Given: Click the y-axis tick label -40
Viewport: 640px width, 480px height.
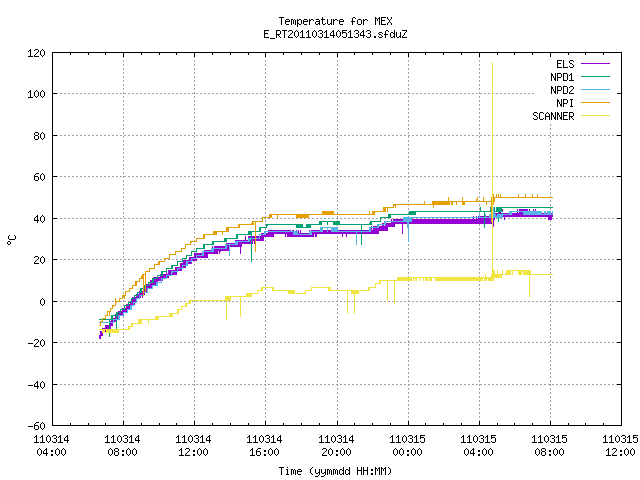Looking at the screenshot, I should click(x=36, y=385).
